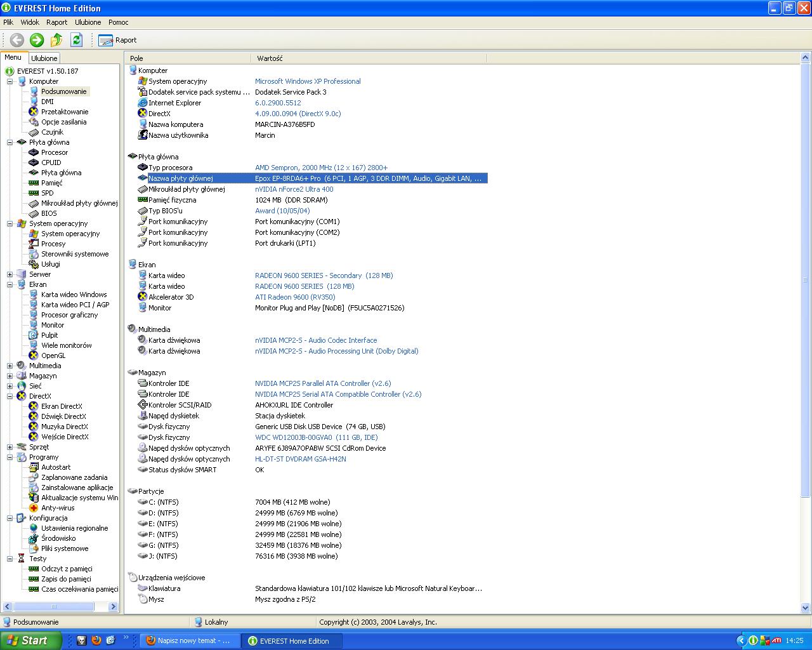The height and width of the screenshot is (650, 812).
Task: Click the Przetaktowanie tree icon
Action: 34,112
